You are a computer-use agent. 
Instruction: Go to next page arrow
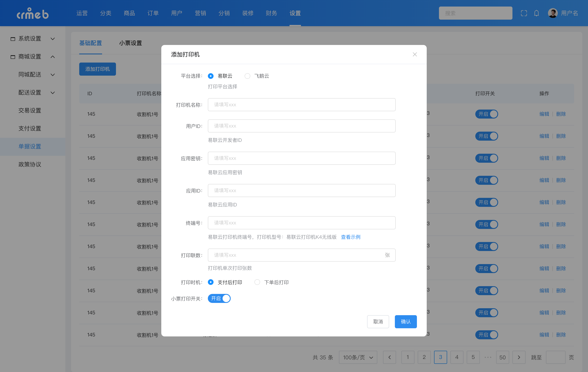click(x=519, y=357)
